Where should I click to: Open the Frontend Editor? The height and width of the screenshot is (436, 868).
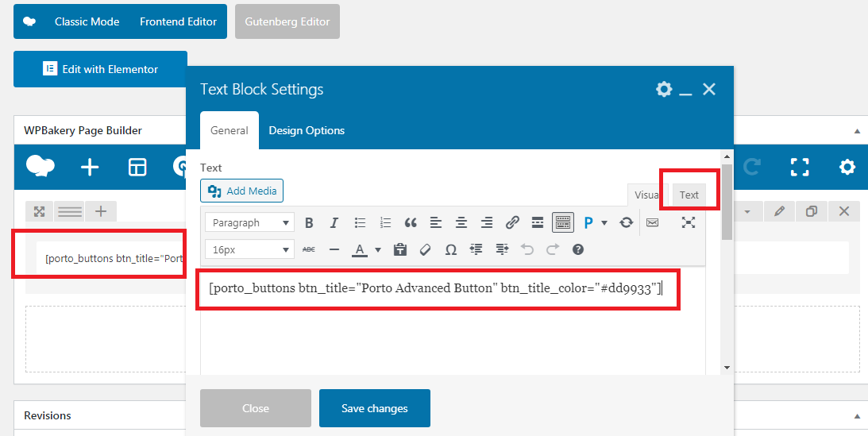coord(178,21)
